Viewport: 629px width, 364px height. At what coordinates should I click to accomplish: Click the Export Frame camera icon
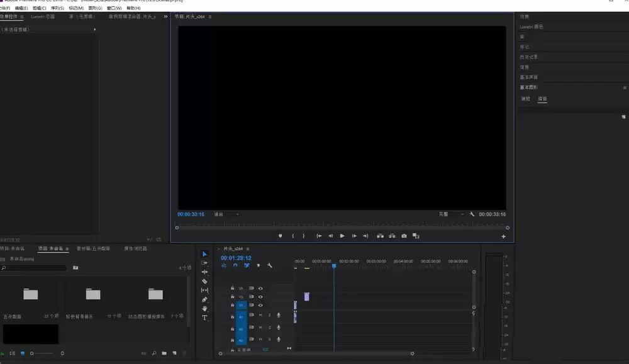(x=403, y=236)
